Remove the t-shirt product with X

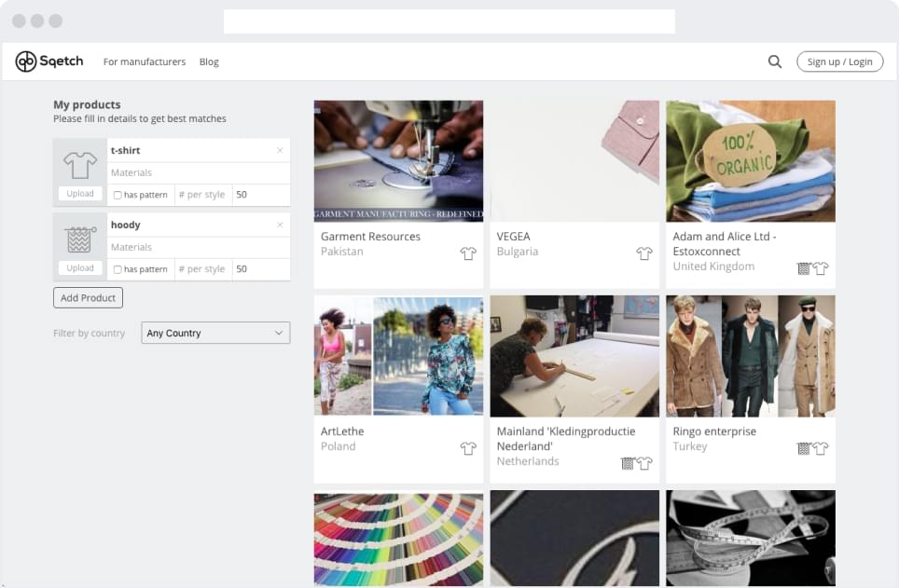click(x=280, y=150)
